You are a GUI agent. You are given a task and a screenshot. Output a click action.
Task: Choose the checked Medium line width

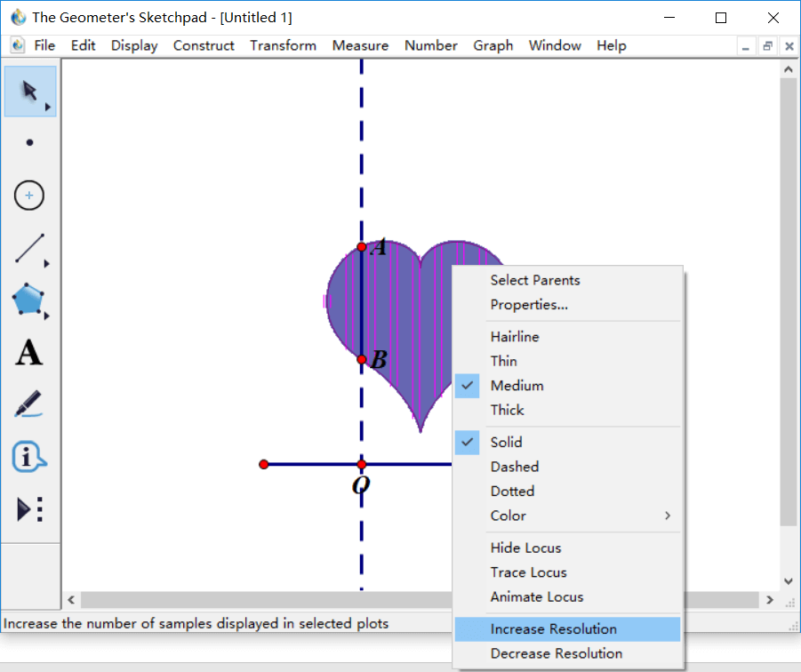[517, 386]
